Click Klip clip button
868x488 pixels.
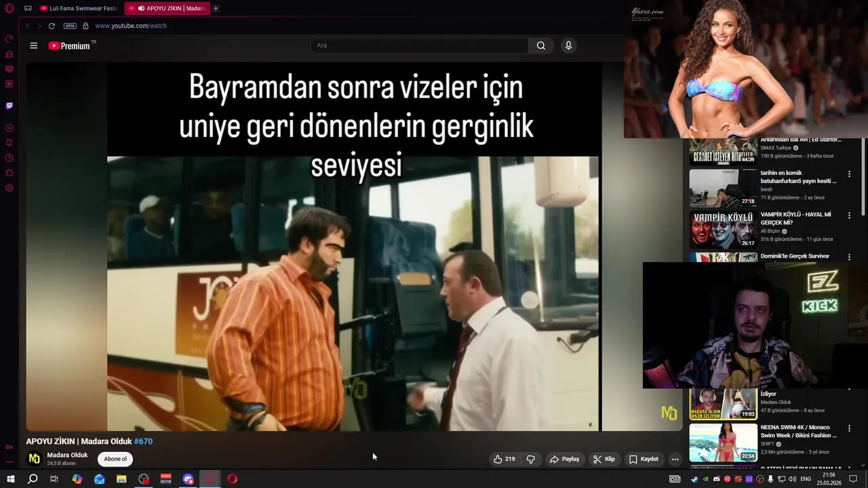604,459
